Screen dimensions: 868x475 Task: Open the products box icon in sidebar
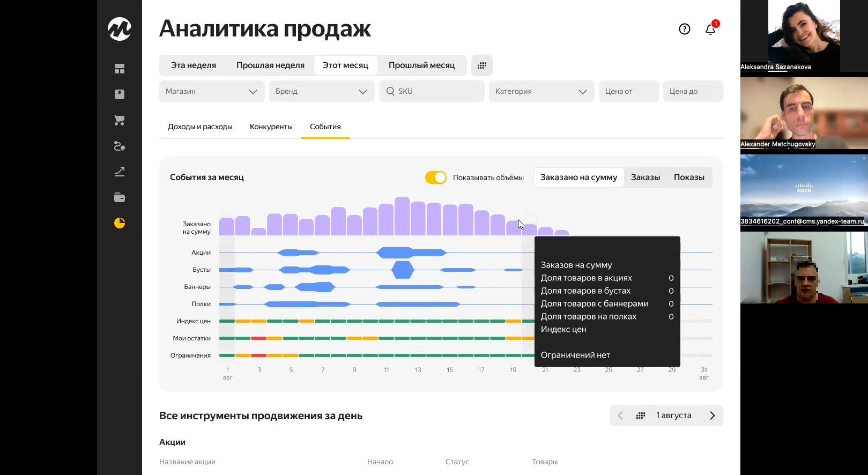(x=120, y=94)
